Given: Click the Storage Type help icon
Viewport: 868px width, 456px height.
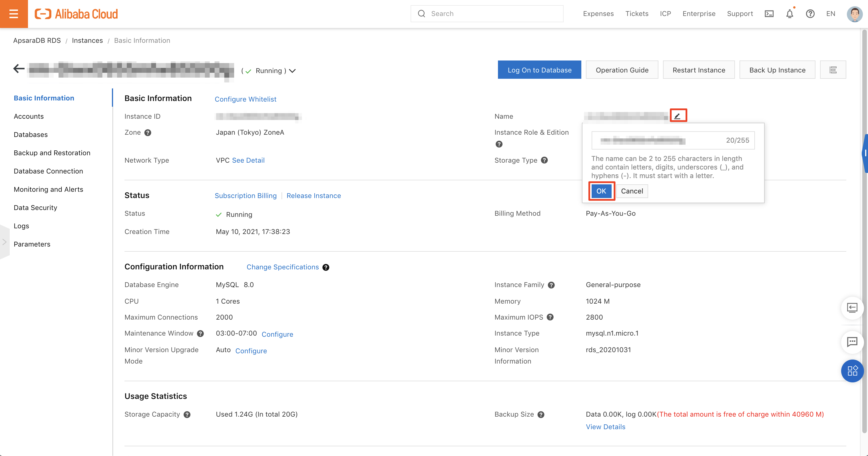Looking at the screenshot, I should click(544, 160).
